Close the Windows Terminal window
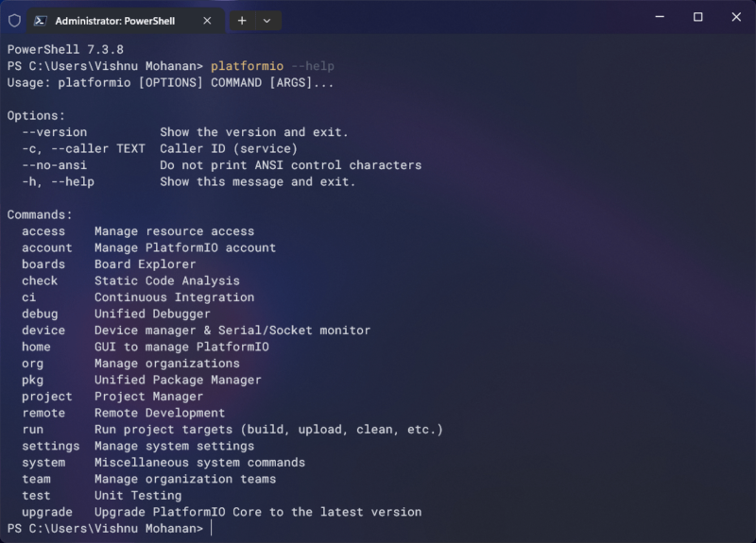Screen dimensions: 756x543 click(736, 17)
